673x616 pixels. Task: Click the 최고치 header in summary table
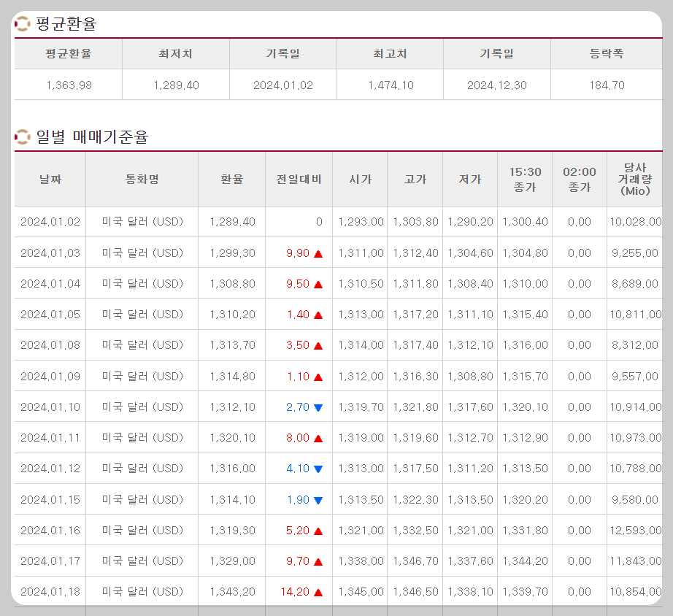391,54
